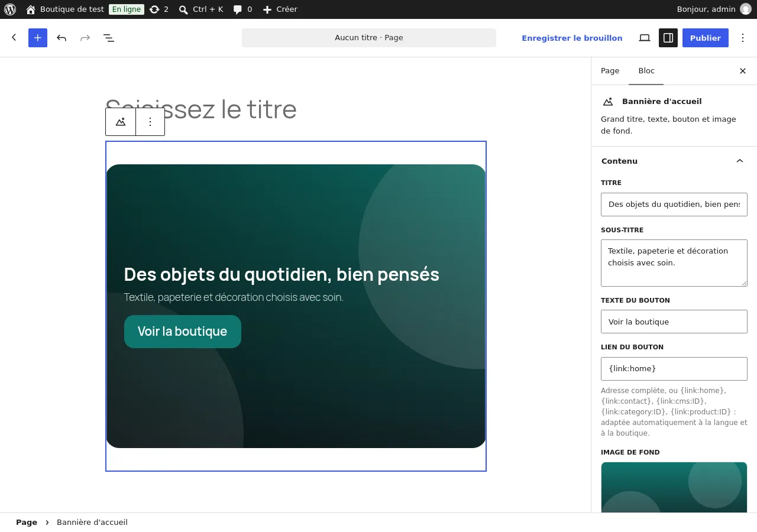This screenshot has width=757, height=532.
Task: Edit the Texte du bouton field
Action: coord(674,322)
